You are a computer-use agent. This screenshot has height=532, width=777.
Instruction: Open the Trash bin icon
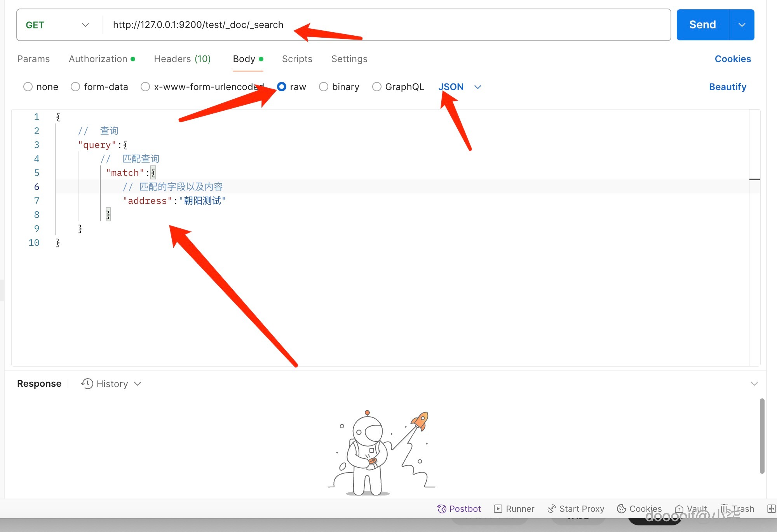725,508
